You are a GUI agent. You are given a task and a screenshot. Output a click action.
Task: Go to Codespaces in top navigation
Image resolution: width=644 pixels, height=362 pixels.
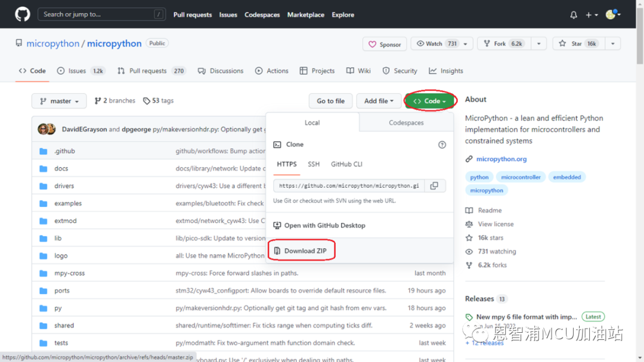[262, 15]
